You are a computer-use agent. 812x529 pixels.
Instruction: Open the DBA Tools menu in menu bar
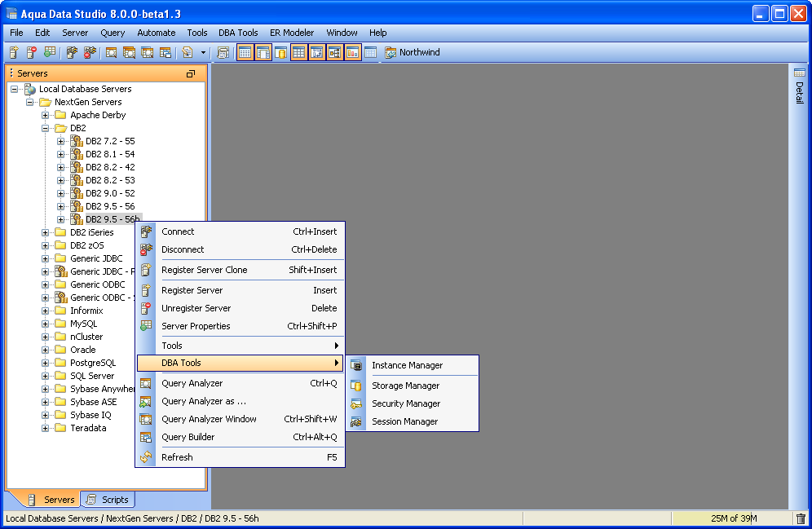238,33
